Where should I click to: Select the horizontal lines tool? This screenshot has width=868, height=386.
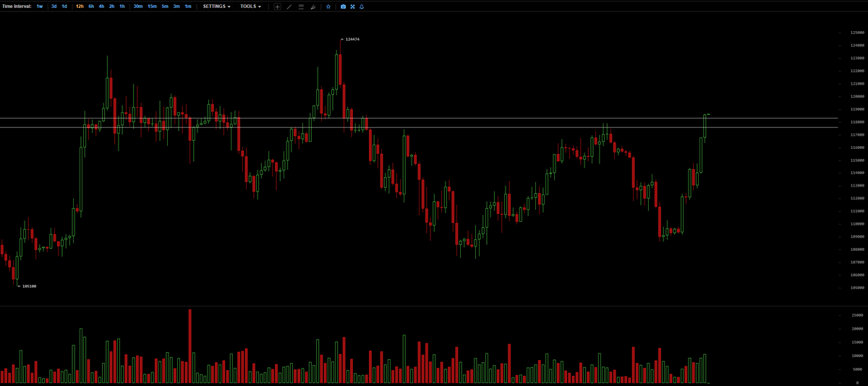(301, 7)
